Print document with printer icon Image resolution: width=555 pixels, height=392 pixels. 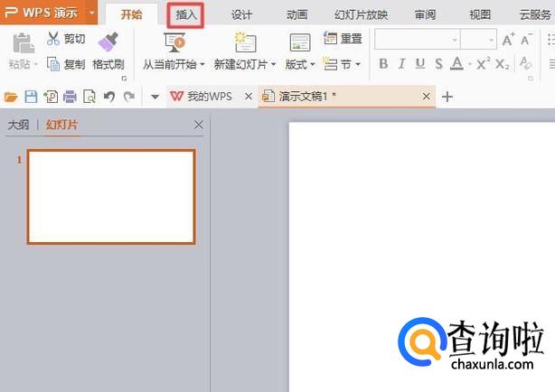(70, 97)
